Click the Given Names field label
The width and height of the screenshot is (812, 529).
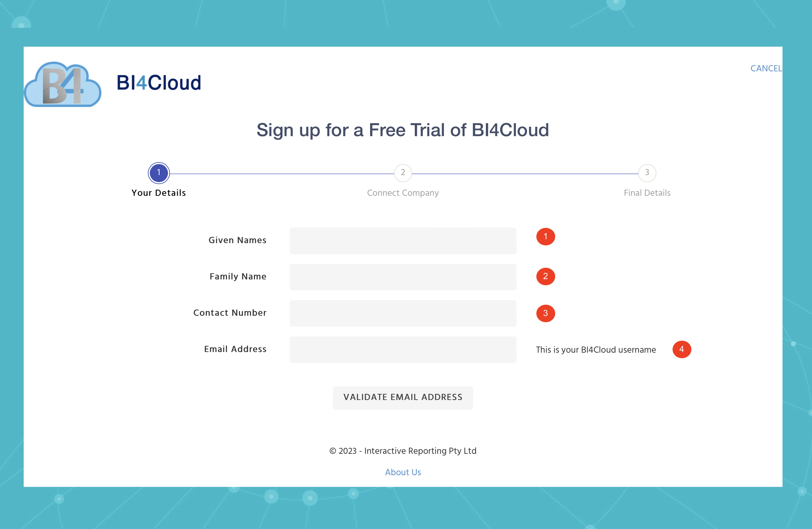coord(237,240)
